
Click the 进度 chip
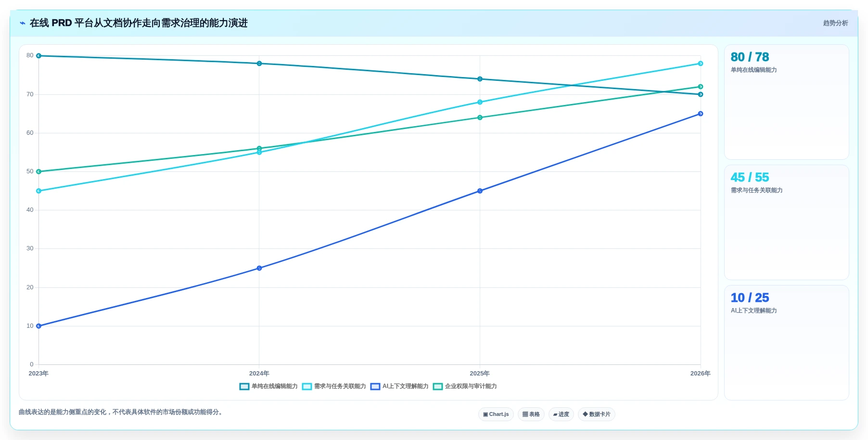click(x=561, y=414)
